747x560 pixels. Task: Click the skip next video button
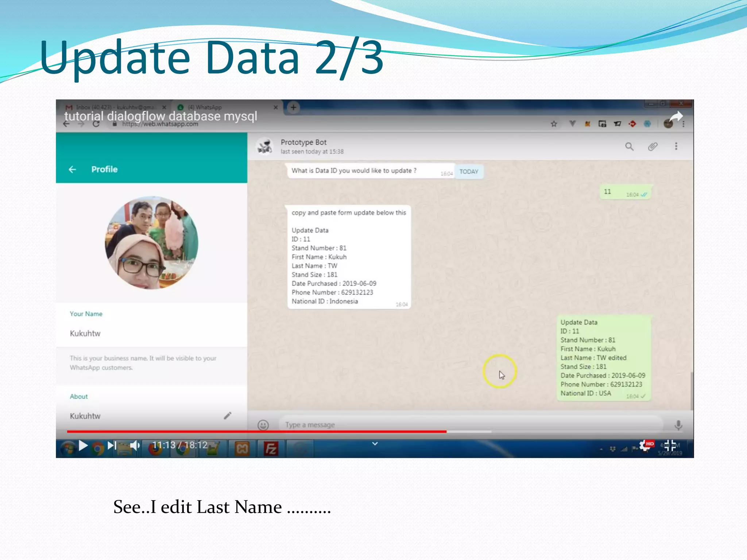click(x=112, y=445)
